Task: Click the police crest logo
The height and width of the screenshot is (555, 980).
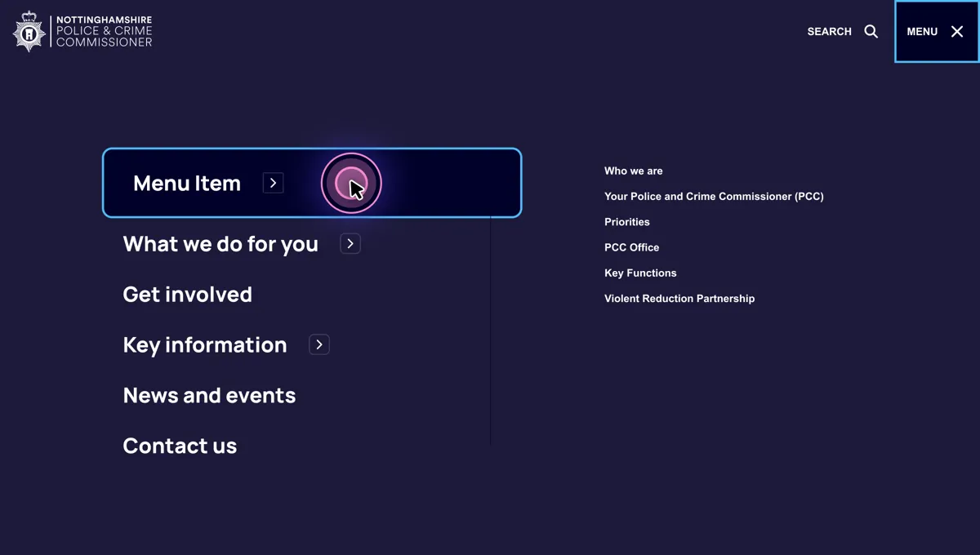Action: (x=28, y=31)
